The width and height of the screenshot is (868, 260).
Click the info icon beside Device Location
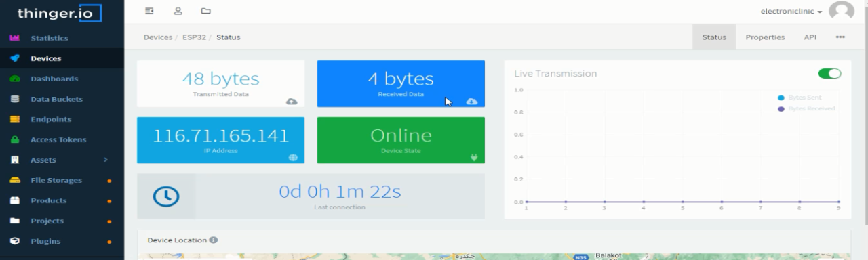213,240
